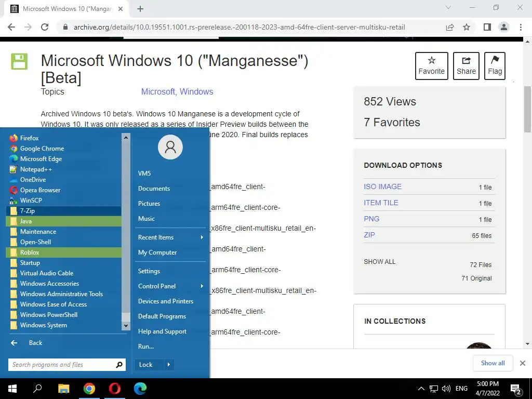Open the Chrome profile menu
532x399 pixels.
504,27
